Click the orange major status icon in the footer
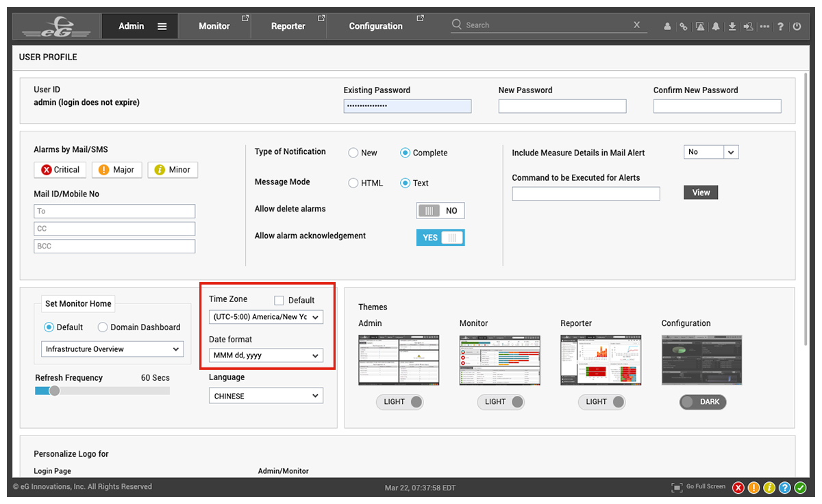 [x=754, y=488]
